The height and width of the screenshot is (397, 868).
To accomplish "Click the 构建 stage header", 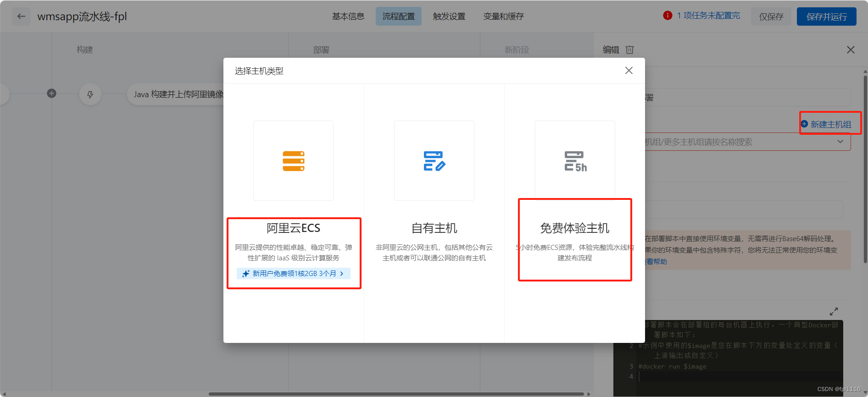I will (x=85, y=50).
